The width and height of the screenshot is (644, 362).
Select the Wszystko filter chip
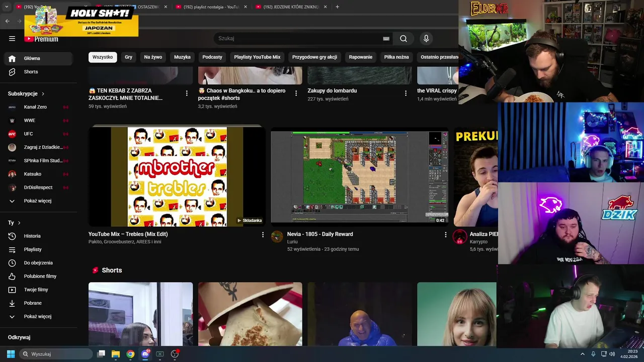(x=103, y=57)
